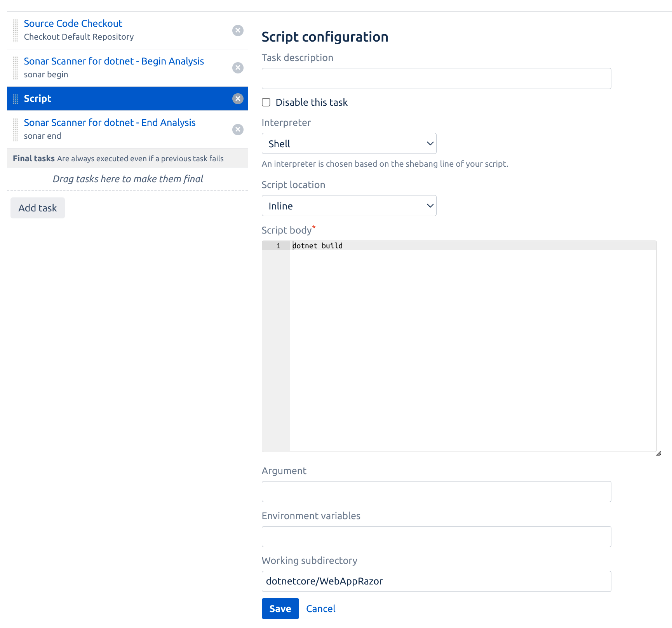Expand the Script location dropdown

349,206
